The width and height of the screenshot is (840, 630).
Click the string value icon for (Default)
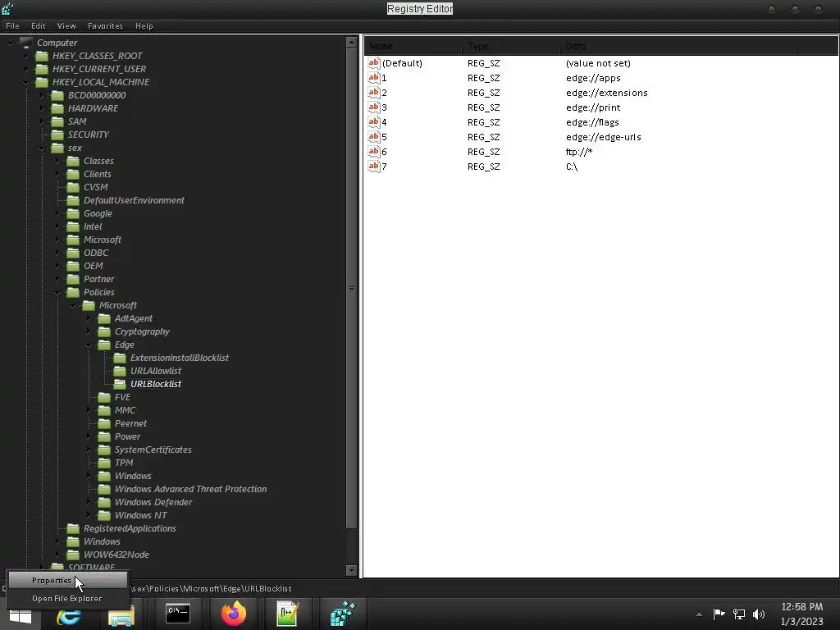pos(374,63)
